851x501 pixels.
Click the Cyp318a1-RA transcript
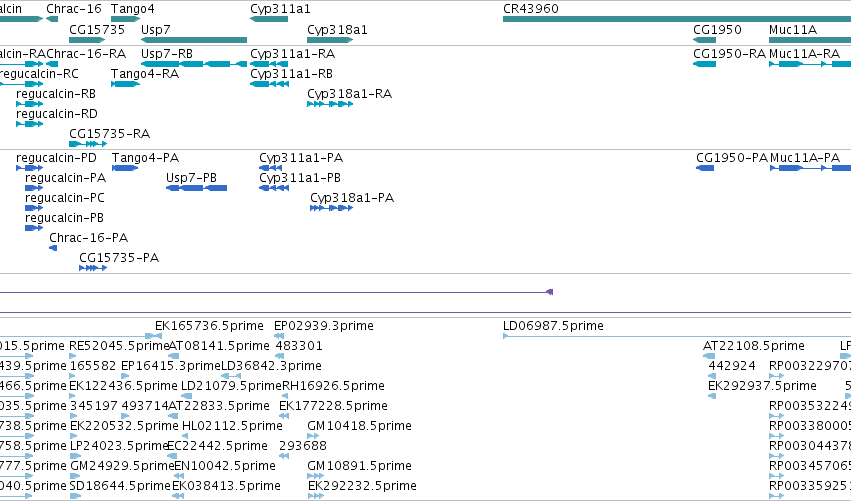(330, 104)
